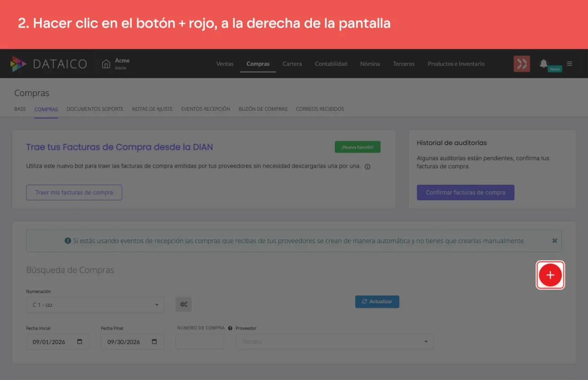
Task: Click the Historial de auditorías heading
Action: [452, 143]
